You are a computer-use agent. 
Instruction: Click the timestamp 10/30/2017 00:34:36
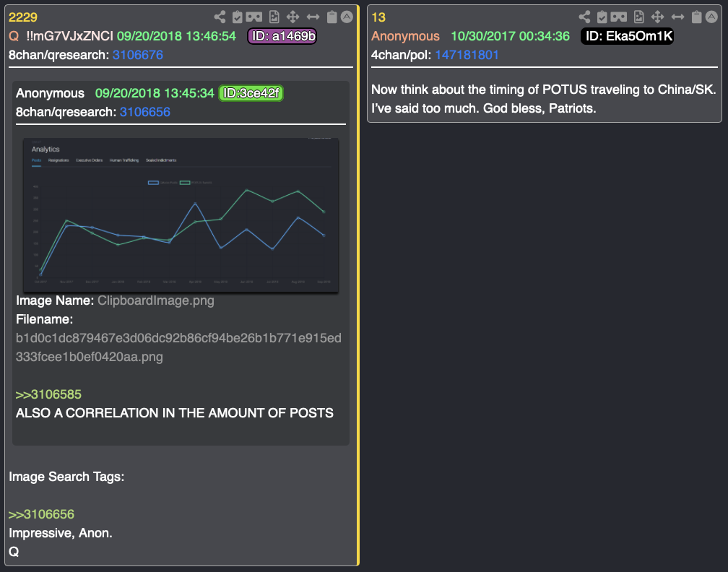tap(510, 36)
